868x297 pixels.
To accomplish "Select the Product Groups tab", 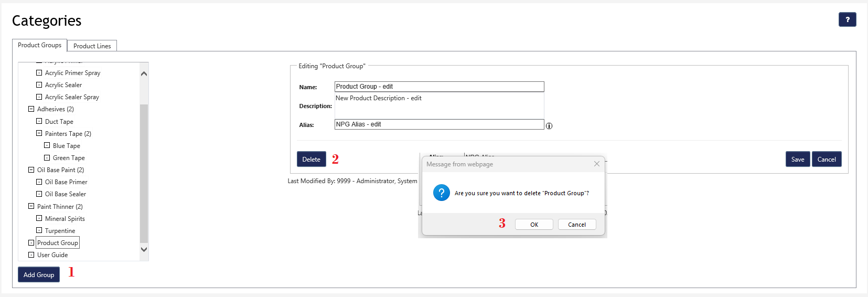I will (39, 45).
